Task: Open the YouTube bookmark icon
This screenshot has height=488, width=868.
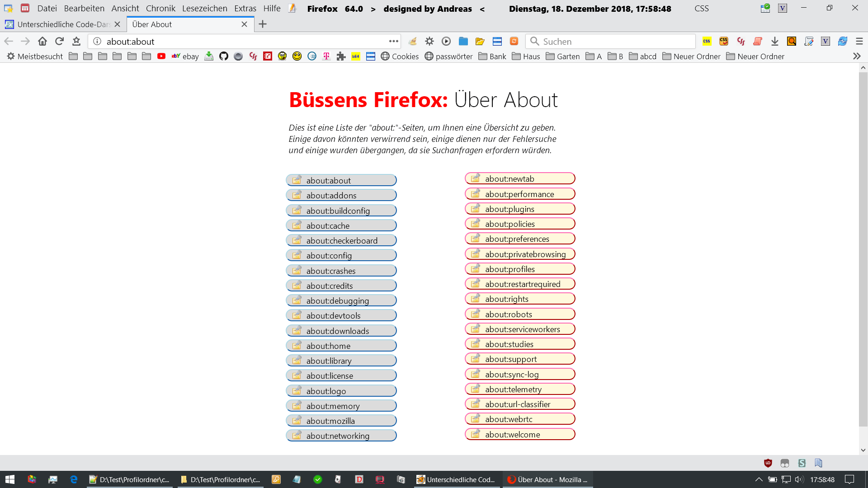Action: point(161,56)
